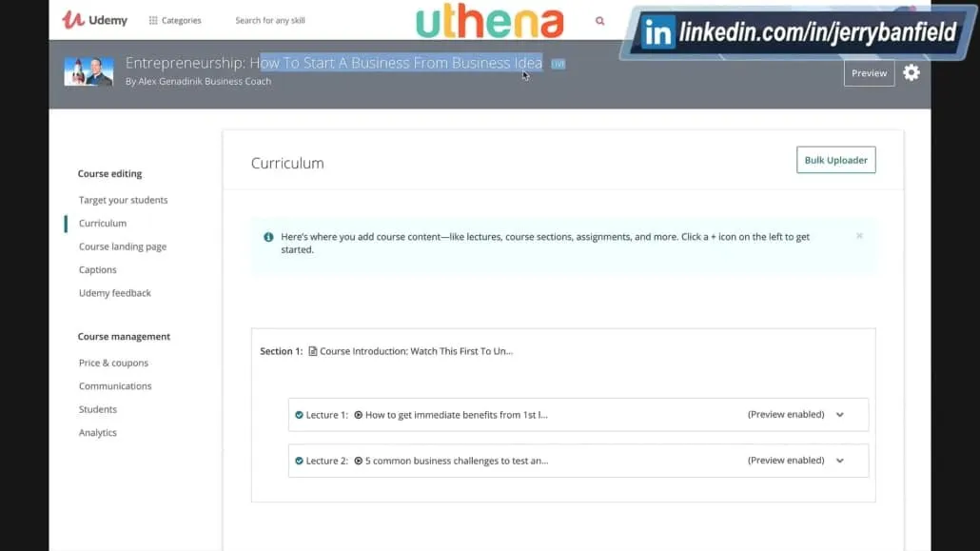Screen dimensions: 980x551
Task: Go to Price & coupons
Action: point(113,363)
